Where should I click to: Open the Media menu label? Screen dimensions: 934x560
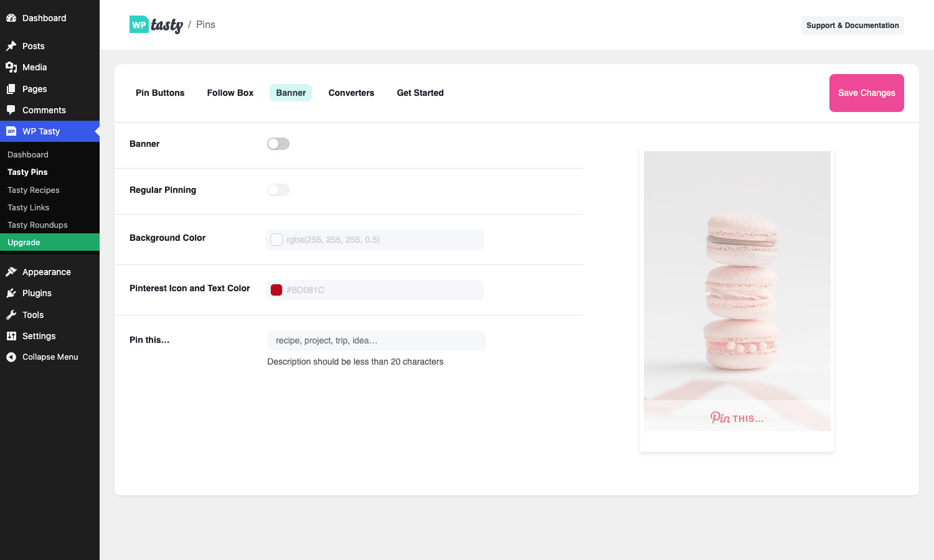click(35, 67)
